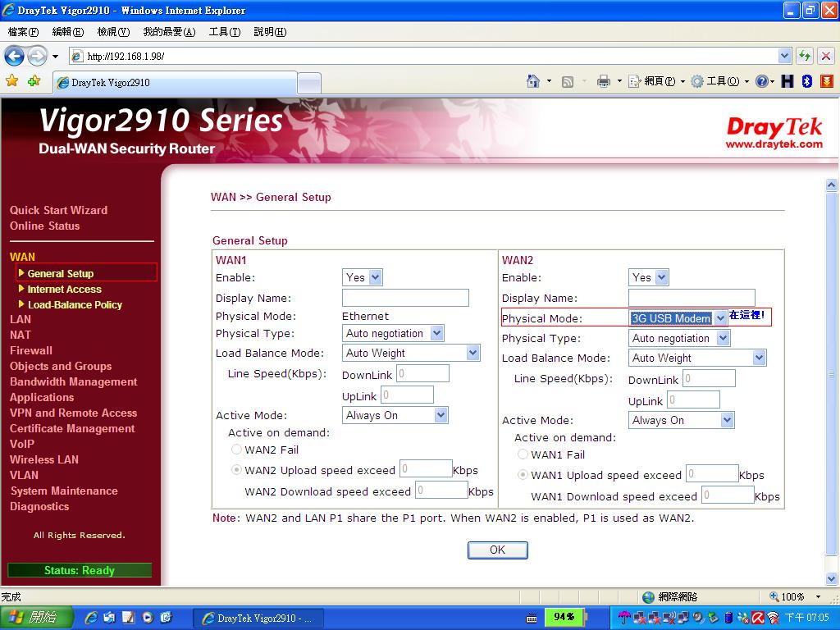Open VPN and Remote Access section
Screen dimensions: 840x630
tap(73, 413)
